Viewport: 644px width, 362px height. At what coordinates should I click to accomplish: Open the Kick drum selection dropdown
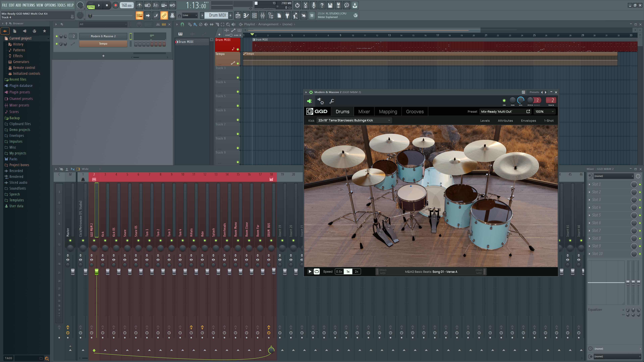coord(354,120)
